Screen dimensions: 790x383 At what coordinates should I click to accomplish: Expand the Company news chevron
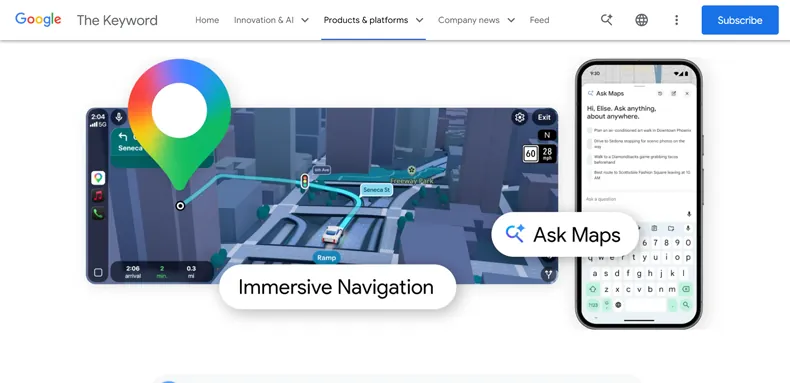pyautogui.click(x=511, y=20)
